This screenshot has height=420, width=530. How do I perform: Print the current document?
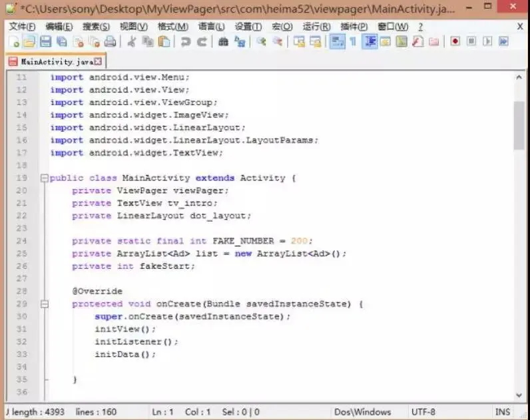(x=110, y=42)
